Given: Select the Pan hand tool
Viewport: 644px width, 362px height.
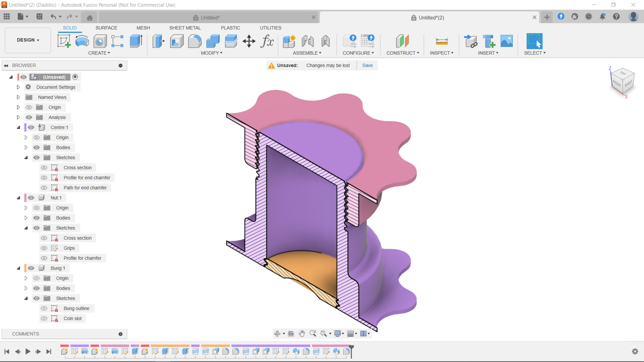Looking at the screenshot, I should coord(302,333).
